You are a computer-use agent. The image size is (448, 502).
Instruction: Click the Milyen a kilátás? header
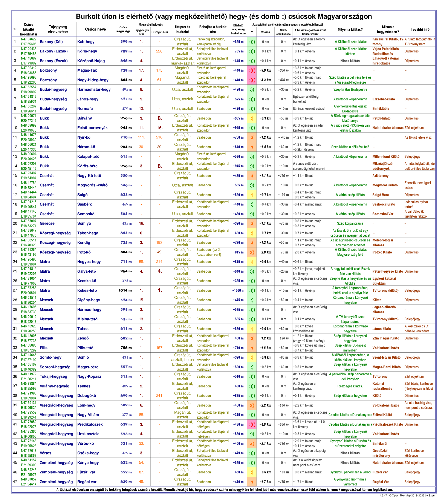click(x=350, y=29)
